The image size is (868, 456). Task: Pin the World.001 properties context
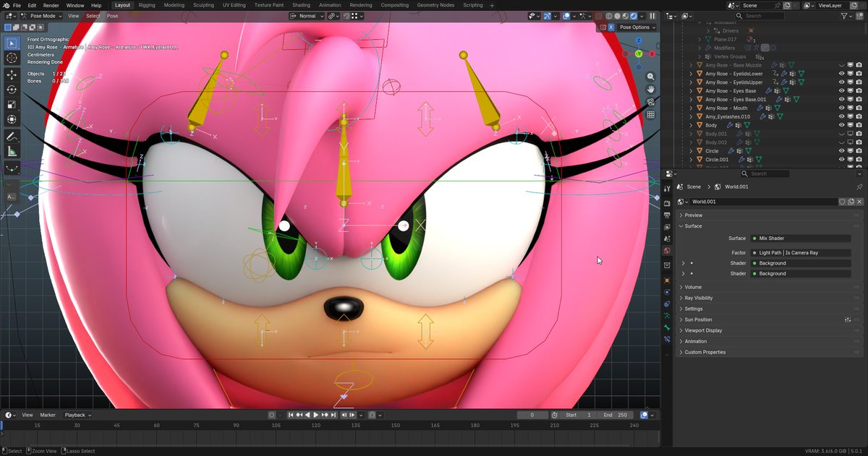click(x=859, y=186)
